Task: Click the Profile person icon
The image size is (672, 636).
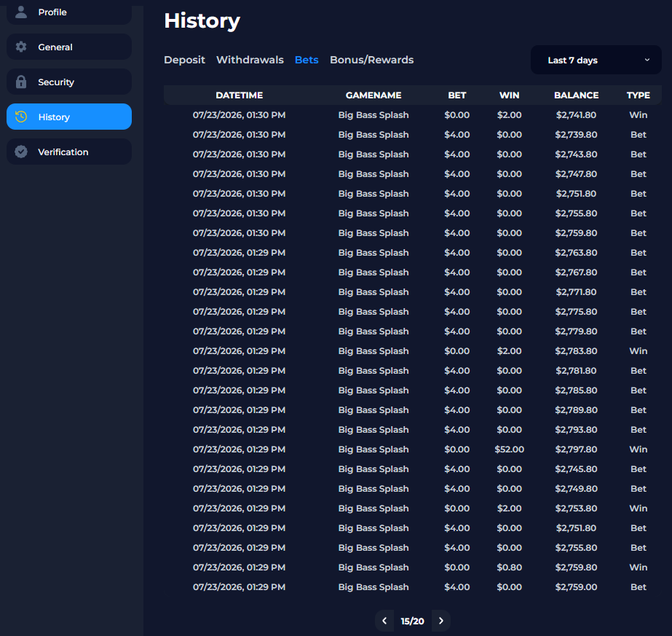Action: point(21,12)
